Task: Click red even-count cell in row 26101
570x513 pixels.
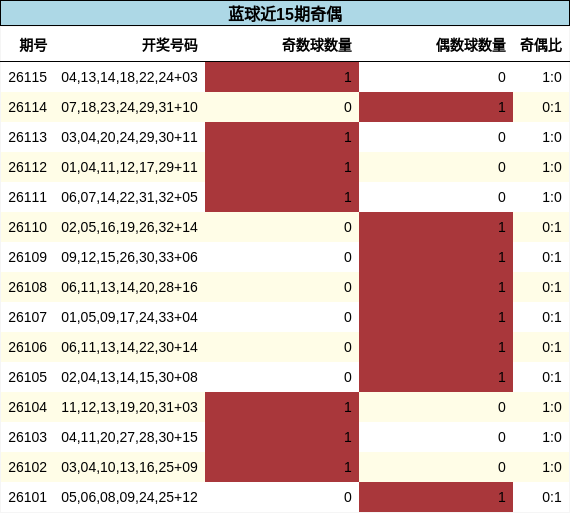Action: tap(436, 497)
